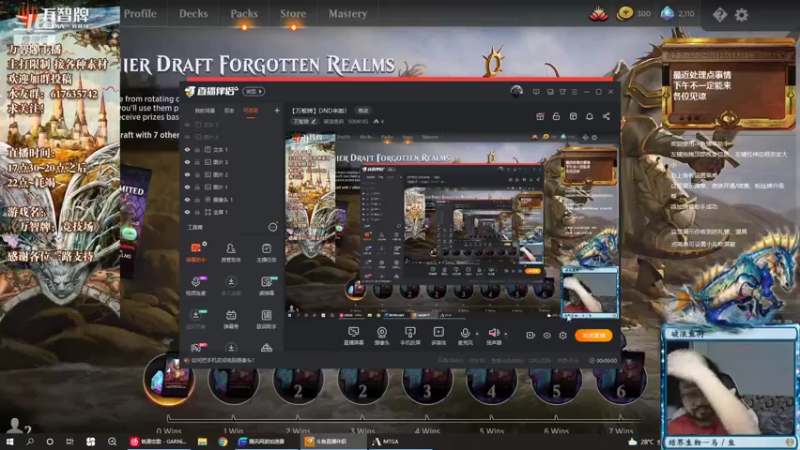Open Chrome from the taskbar
800x450 pixels.
pyautogui.click(x=222, y=442)
